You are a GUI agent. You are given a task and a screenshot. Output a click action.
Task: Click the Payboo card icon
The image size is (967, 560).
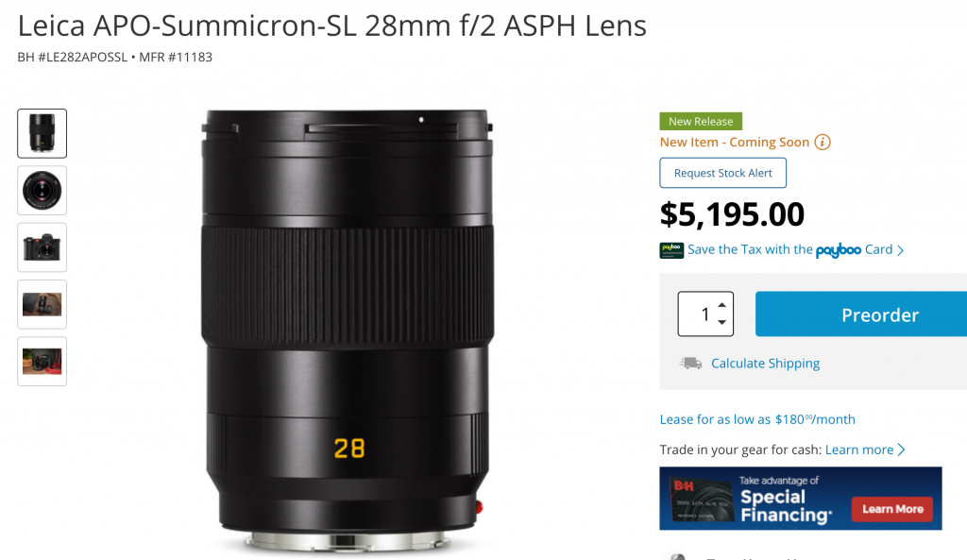(x=671, y=249)
